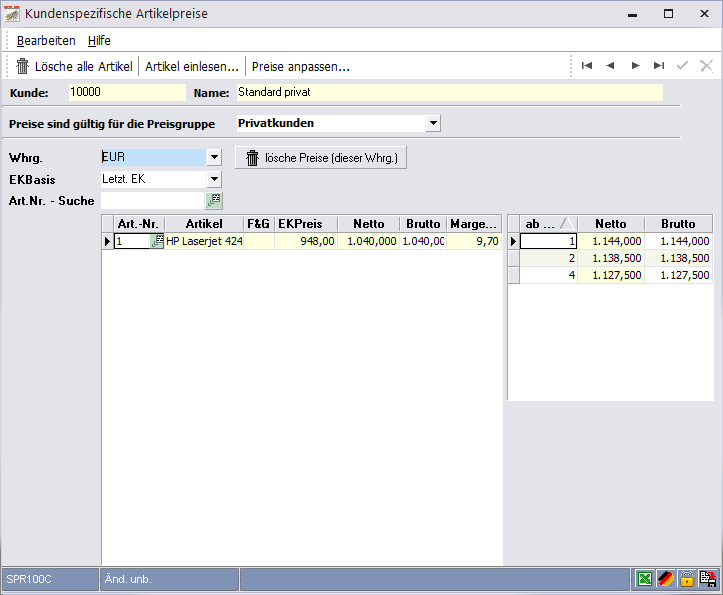The height and width of the screenshot is (595, 723).
Task: Click the ab quantity cell with value 1
Action: click(x=549, y=241)
